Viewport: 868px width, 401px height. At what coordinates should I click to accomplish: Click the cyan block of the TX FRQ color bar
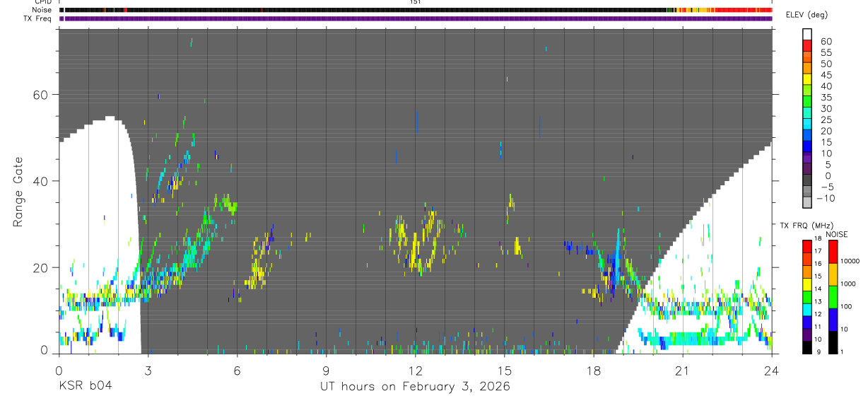pos(807,309)
